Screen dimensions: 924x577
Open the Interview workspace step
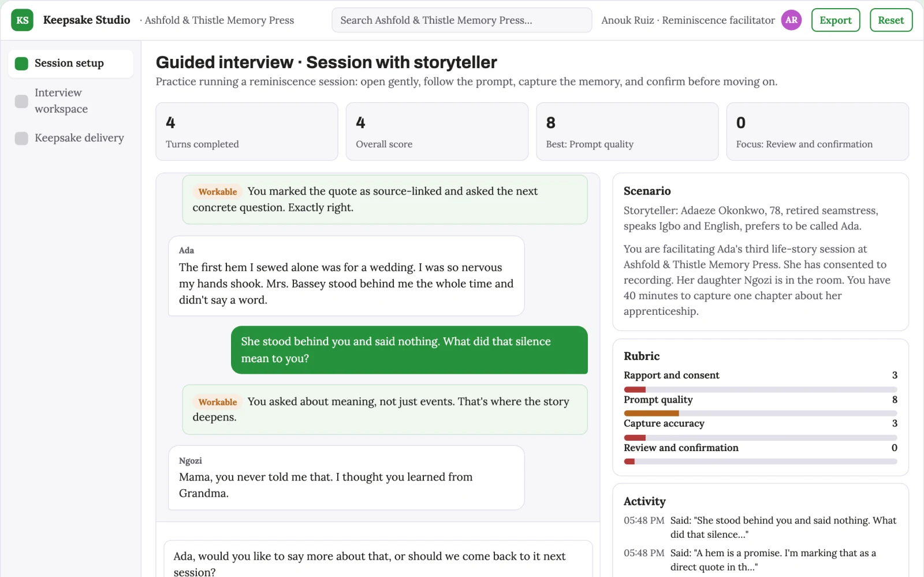coord(70,101)
